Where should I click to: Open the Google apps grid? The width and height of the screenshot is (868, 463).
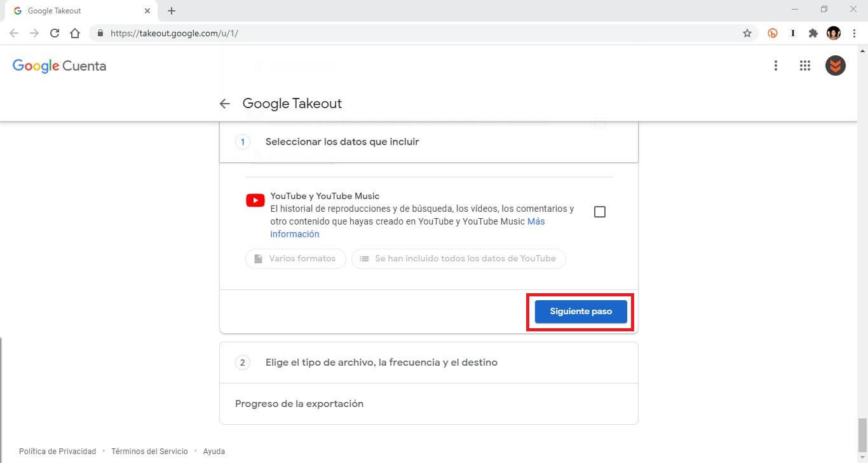click(805, 66)
